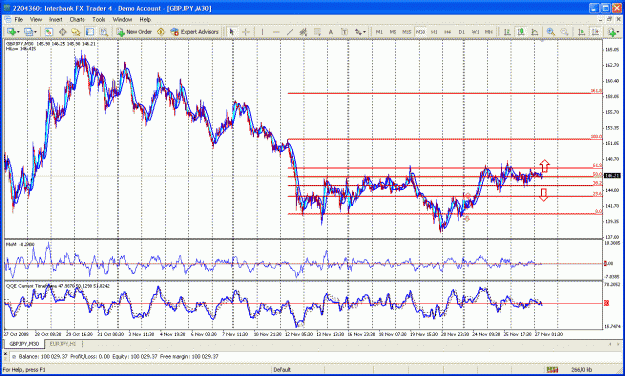Click the current price label on scale
The width and height of the screenshot is (625, 376).
(x=612, y=175)
